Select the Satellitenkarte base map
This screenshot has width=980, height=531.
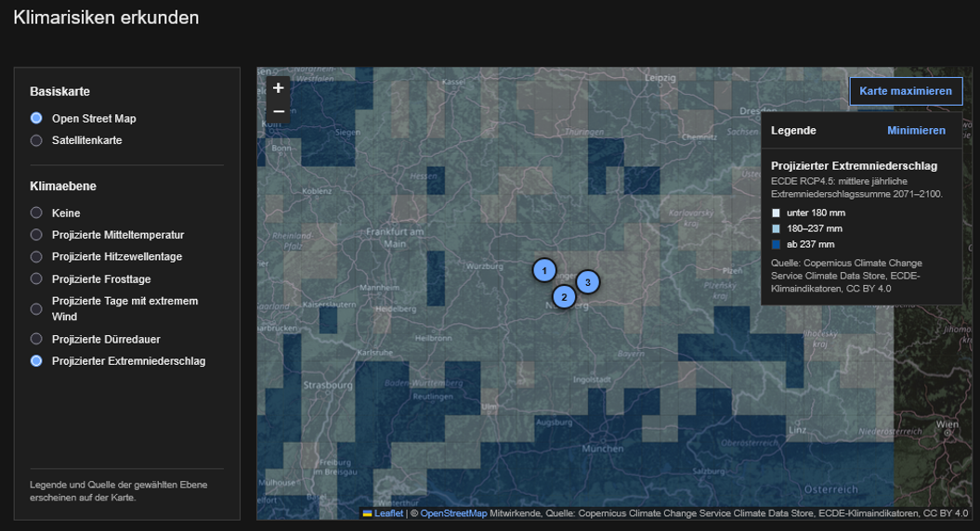[36, 140]
